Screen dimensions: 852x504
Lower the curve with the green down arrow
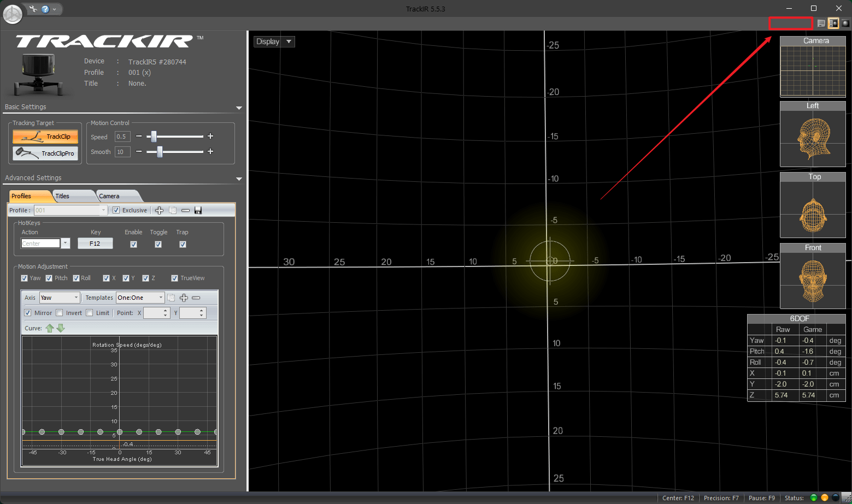pyautogui.click(x=61, y=328)
